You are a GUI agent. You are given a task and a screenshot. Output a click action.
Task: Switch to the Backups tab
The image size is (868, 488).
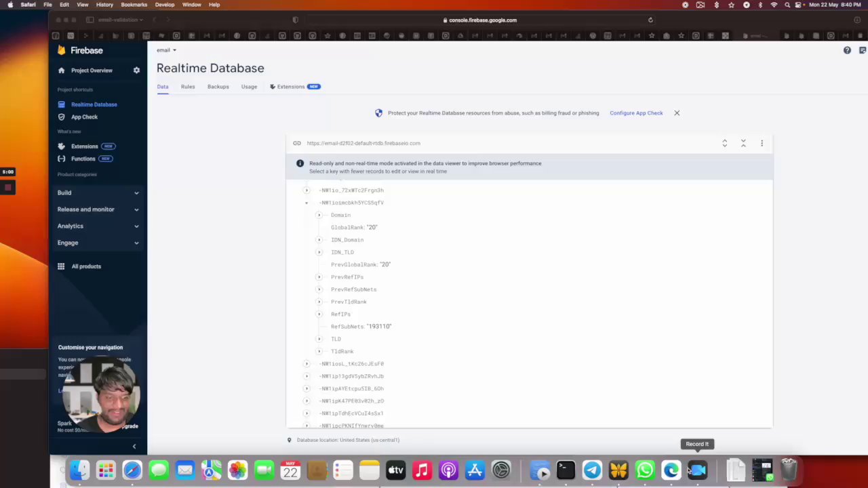218,87
